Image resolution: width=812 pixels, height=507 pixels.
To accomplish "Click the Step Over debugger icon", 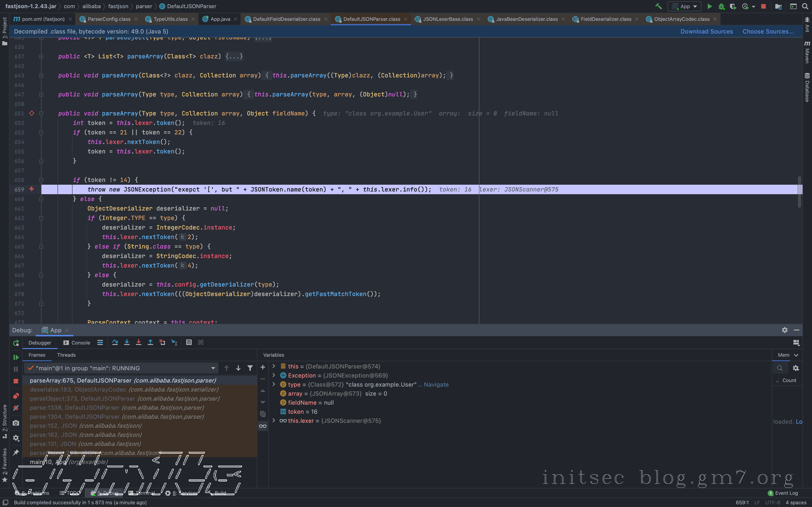I will pos(115,342).
